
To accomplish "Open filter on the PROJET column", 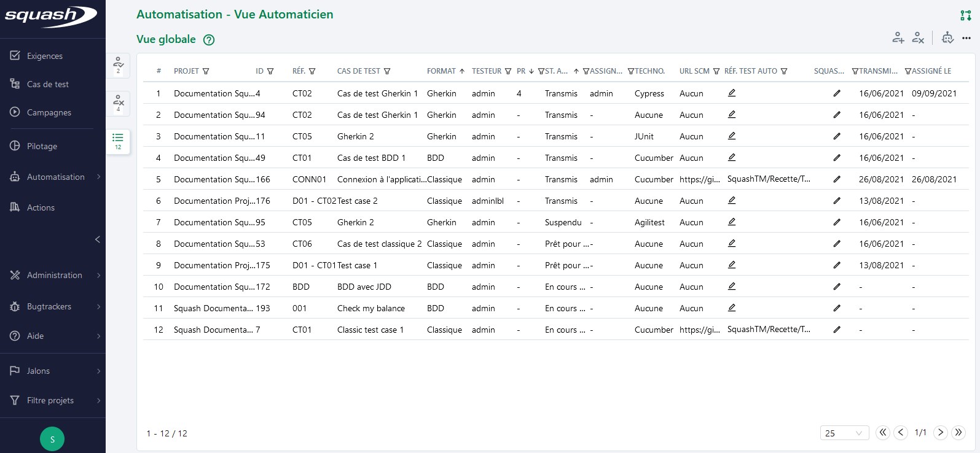I will (x=206, y=71).
